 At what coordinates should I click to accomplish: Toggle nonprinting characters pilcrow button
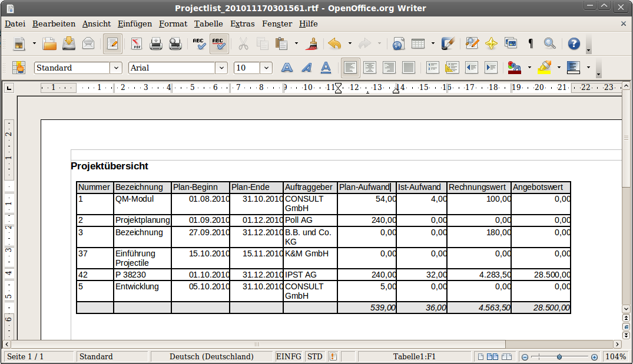[x=531, y=44]
